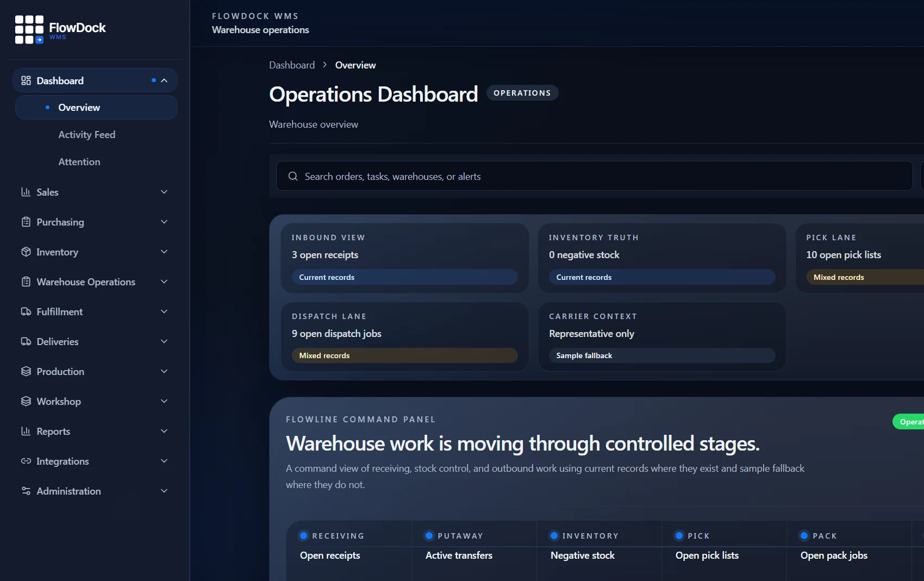
Task: Click the Pick stage blue dot
Action: pos(679,535)
